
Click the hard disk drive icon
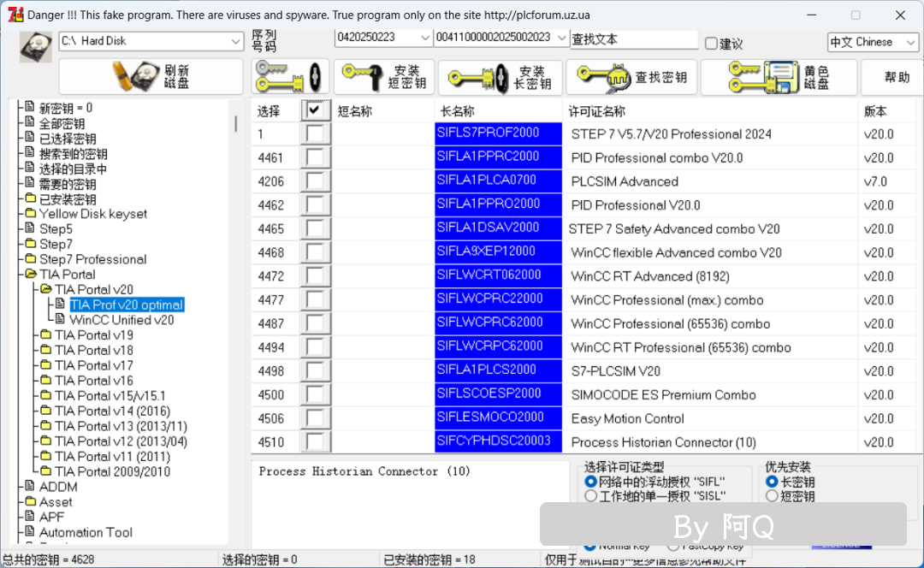click(x=35, y=46)
